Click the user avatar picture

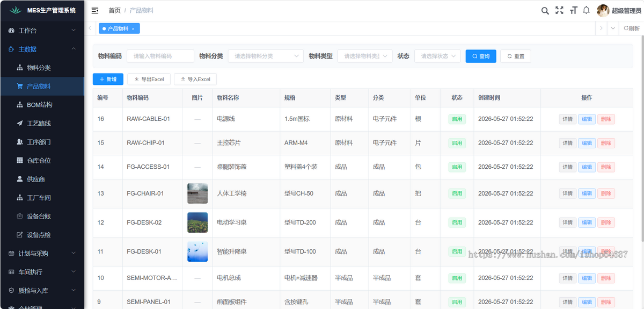pyautogui.click(x=603, y=11)
